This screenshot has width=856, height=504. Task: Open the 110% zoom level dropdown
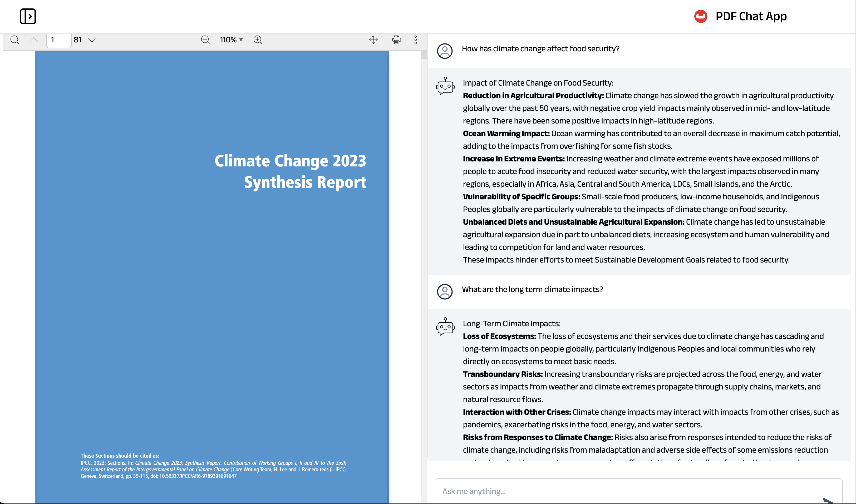click(x=232, y=40)
